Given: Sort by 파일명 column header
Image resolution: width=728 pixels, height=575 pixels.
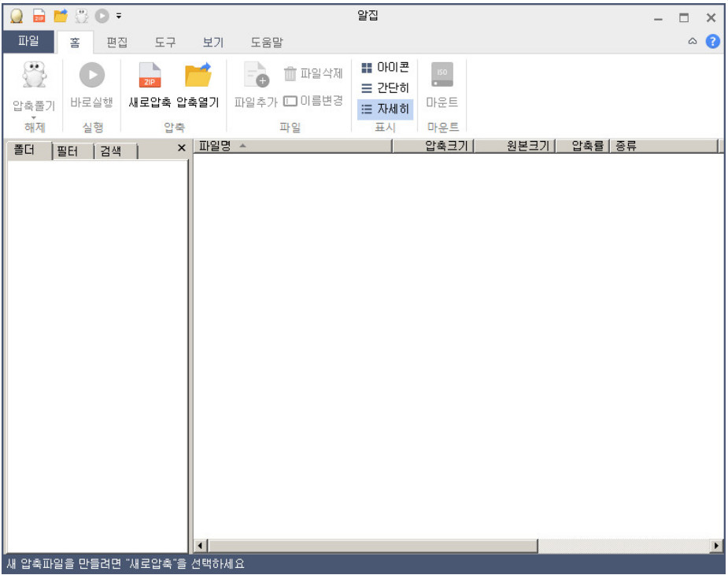Looking at the screenshot, I should click(293, 146).
